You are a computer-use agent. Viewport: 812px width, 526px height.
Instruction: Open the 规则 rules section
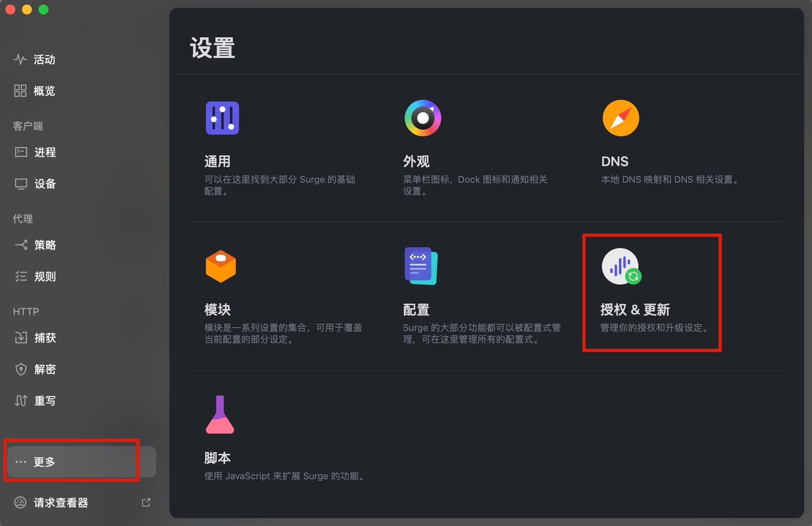tap(45, 277)
